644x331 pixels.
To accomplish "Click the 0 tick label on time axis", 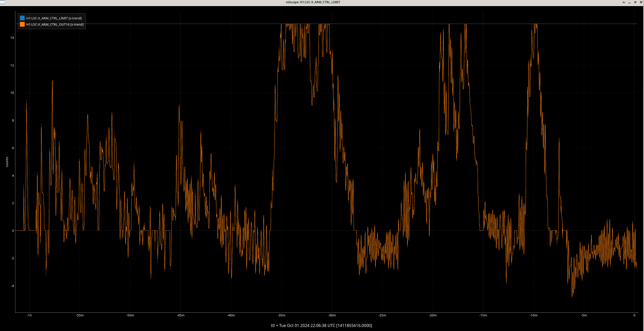I will pyautogui.click(x=634, y=315).
